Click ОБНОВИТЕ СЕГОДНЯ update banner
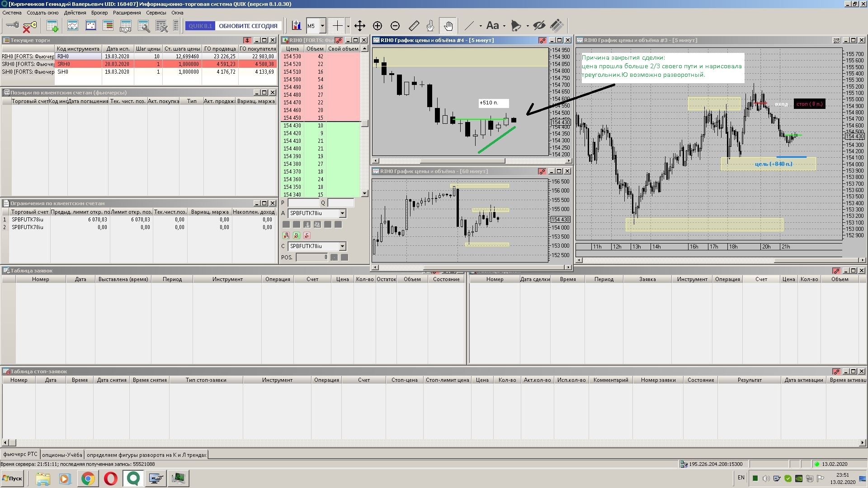 (248, 26)
